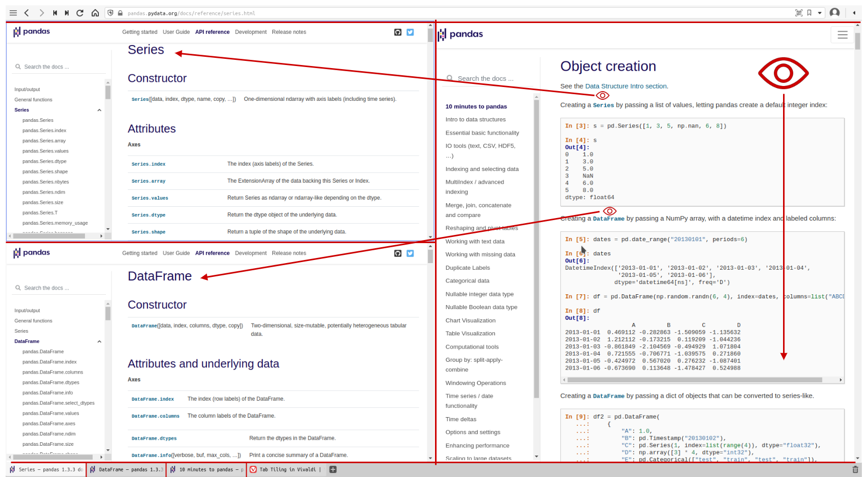The height and width of the screenshot is (477, 868).
Task: Open Intro to data structures sidebar link
Action: tap(475, 120)
